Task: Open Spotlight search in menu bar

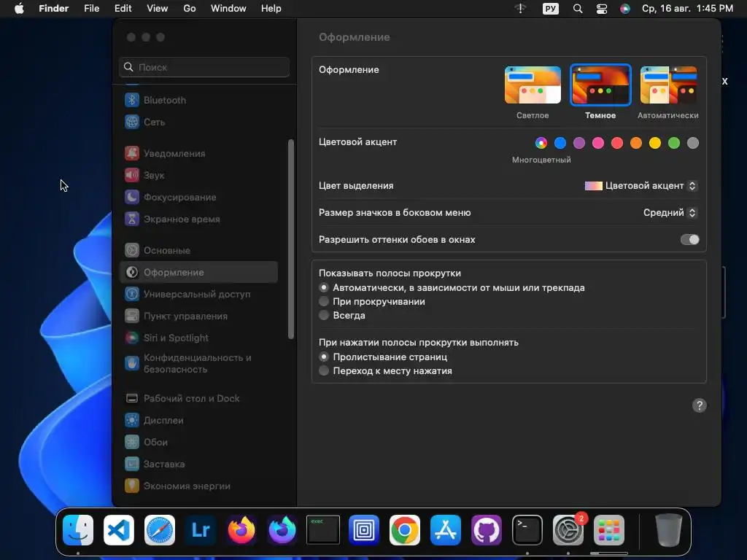Action: click(578, 9)
